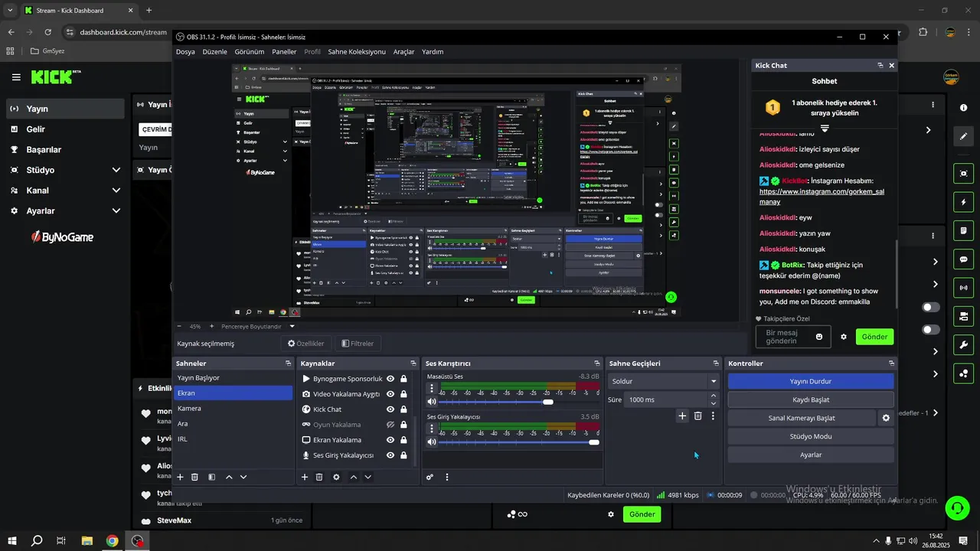Open OBS from Windows taskbar
This screenshot has height=551, width=980.
coord(137,541)
